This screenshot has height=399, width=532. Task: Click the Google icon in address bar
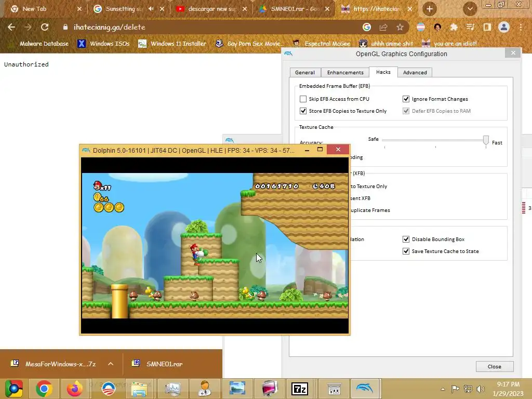coord(366,27)
